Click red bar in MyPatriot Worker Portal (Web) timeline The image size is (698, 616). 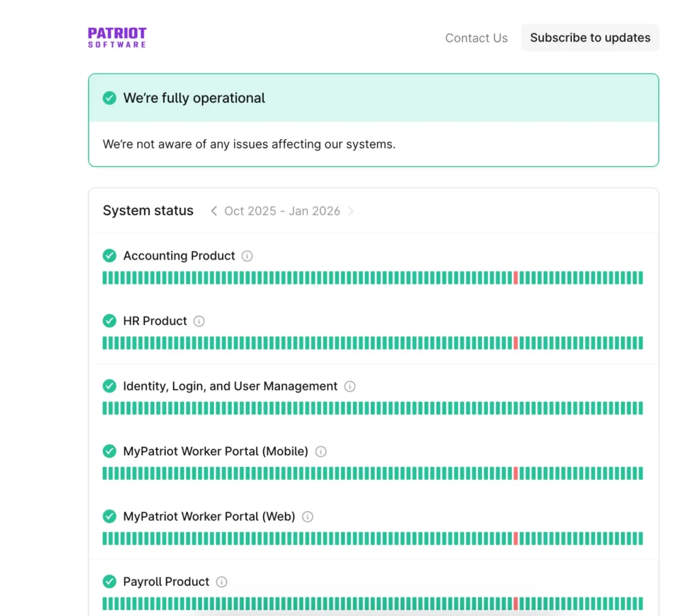(x=516, y=538)
